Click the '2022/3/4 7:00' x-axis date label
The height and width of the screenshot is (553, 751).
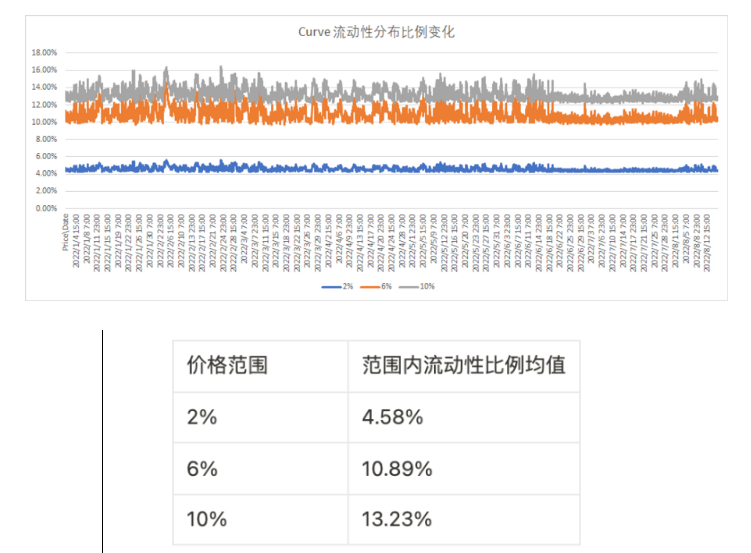(x=244, y=239)
